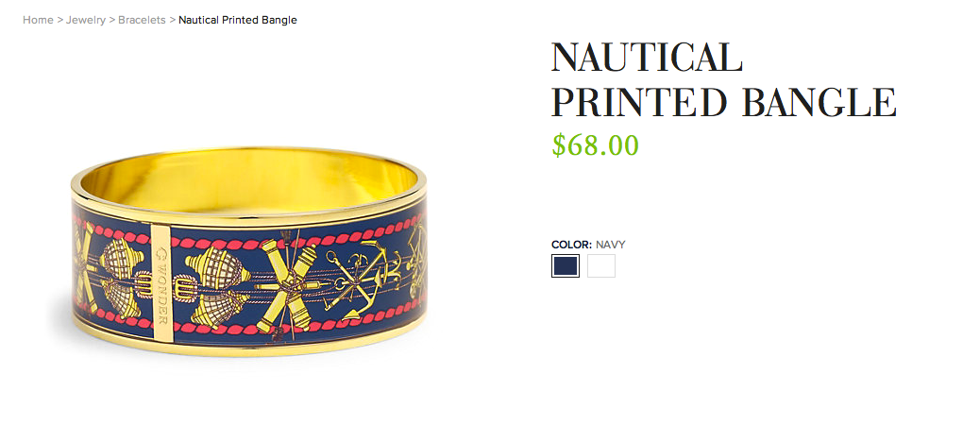Image resolution: width=980 pixels, height=425 pixels.
Task: Click the NAVY color name text
Action: coord(610,245)
